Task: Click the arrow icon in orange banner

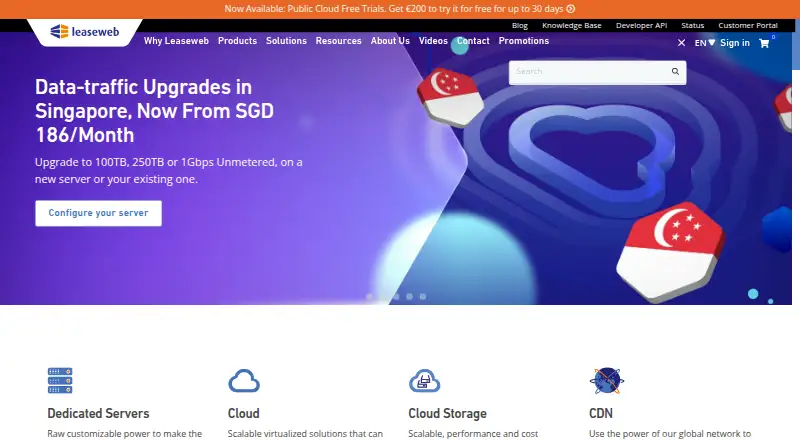Action: 570,9
